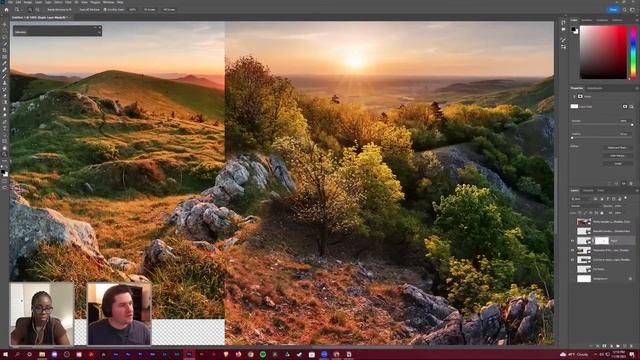Toggle visibility of layer directly above Background

pyautogui.click(x=573, y=269)
